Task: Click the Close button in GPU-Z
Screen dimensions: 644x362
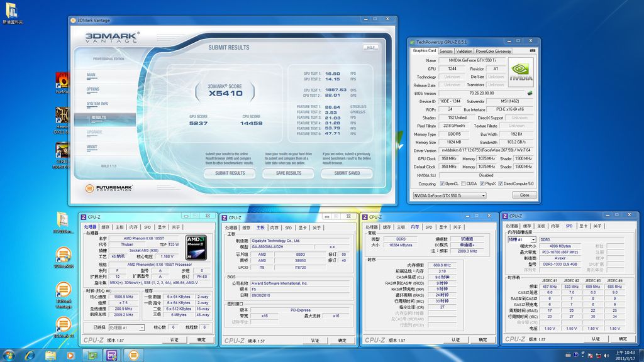Action: pos(525,195)
